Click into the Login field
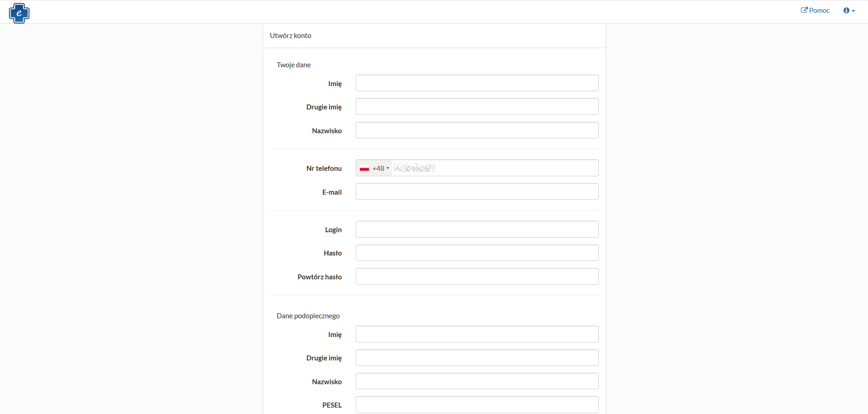 coord(477,229)
